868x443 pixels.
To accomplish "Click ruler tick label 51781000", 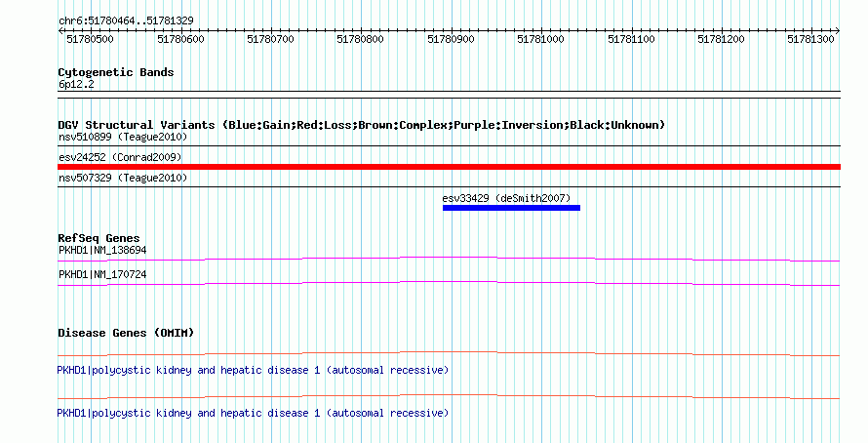I will click(540, 39).
